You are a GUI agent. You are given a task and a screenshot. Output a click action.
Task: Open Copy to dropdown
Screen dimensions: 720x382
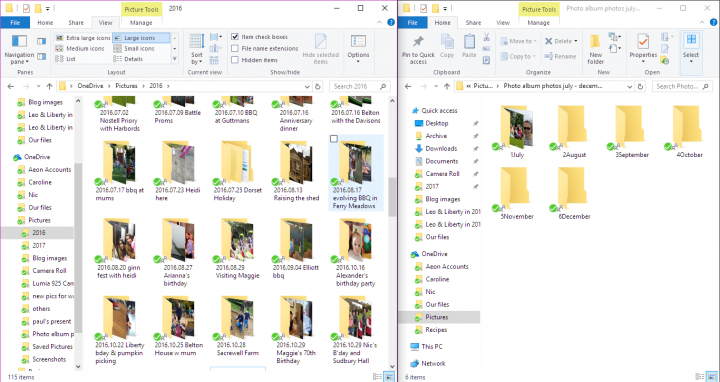tap(518, 56)
